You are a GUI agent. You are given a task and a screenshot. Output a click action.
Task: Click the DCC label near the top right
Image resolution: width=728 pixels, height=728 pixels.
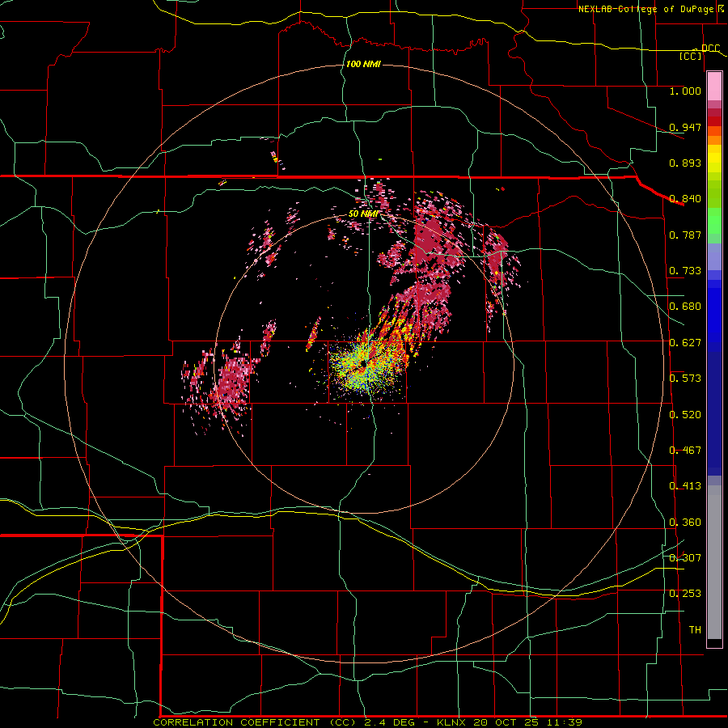click(710, 49)
